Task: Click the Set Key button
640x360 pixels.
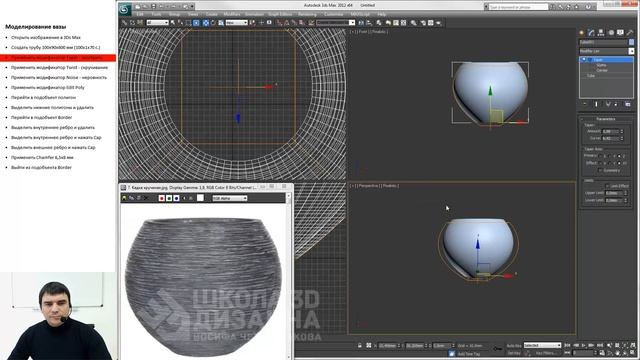Action: pos(514,353)
